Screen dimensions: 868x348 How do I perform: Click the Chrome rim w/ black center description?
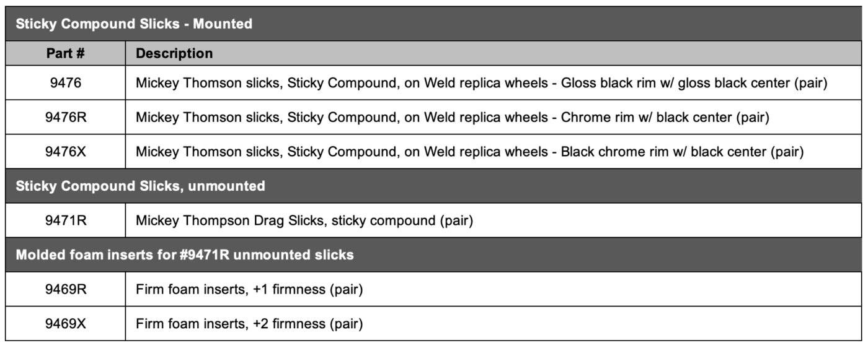point(453,118)
